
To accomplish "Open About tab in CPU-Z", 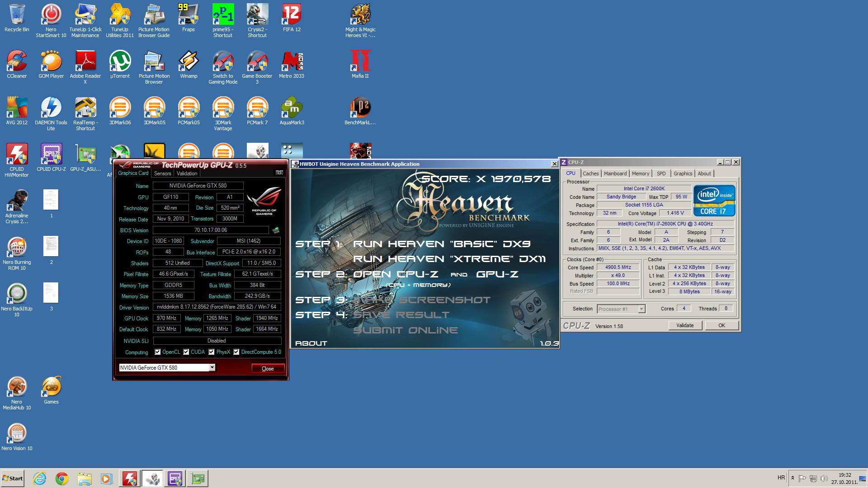I will 704,174.
